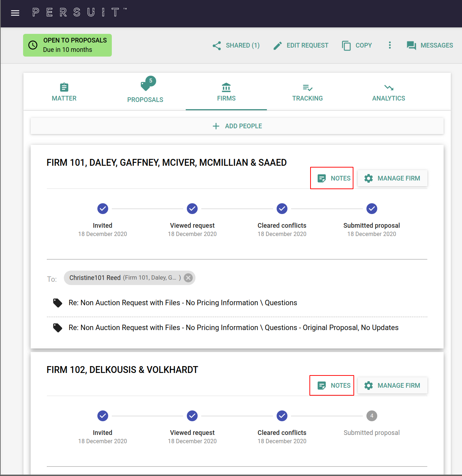Click the note icon for Firm 102 Notes
The image size is (462, 476).
click(x=321, y=386)
